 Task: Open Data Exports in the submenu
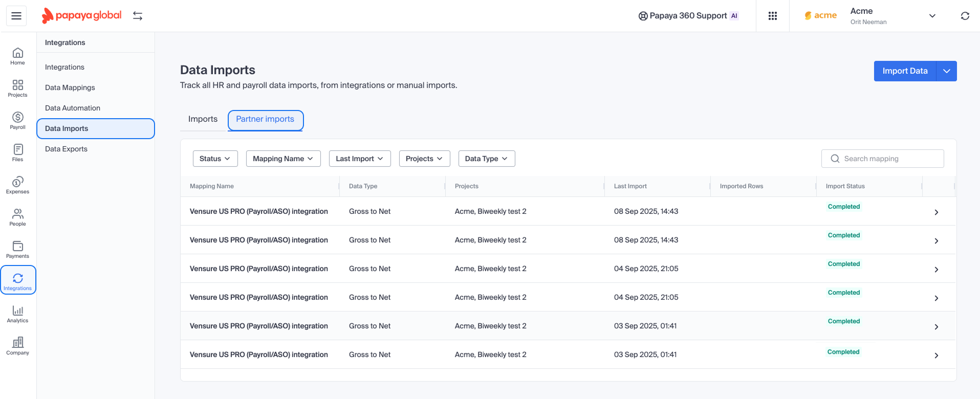[66, 149]
